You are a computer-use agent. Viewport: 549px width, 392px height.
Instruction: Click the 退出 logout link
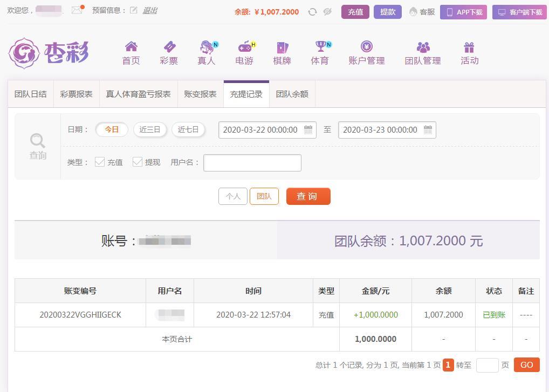point(150,10)
